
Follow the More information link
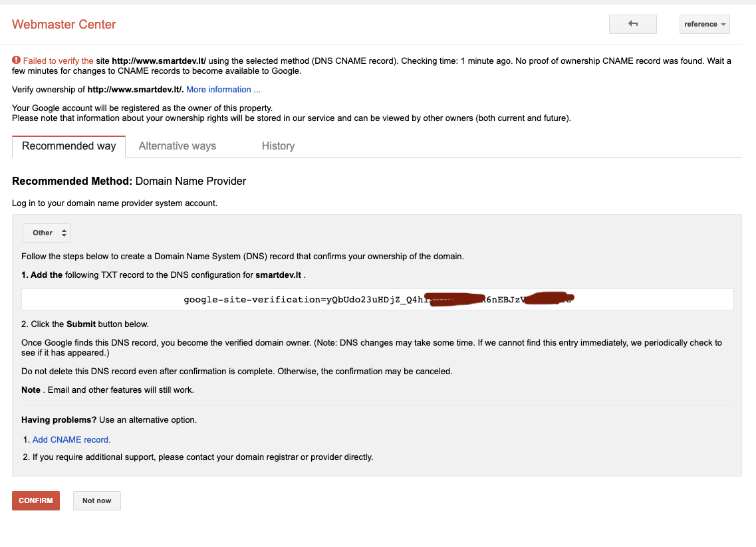(x=223, y=90)
